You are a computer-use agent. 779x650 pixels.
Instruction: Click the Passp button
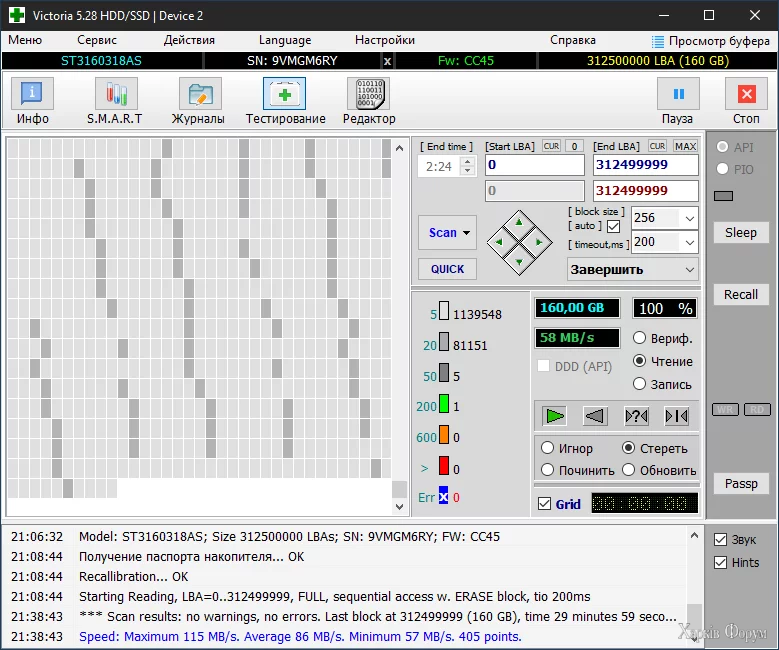(x=741, y=483)
